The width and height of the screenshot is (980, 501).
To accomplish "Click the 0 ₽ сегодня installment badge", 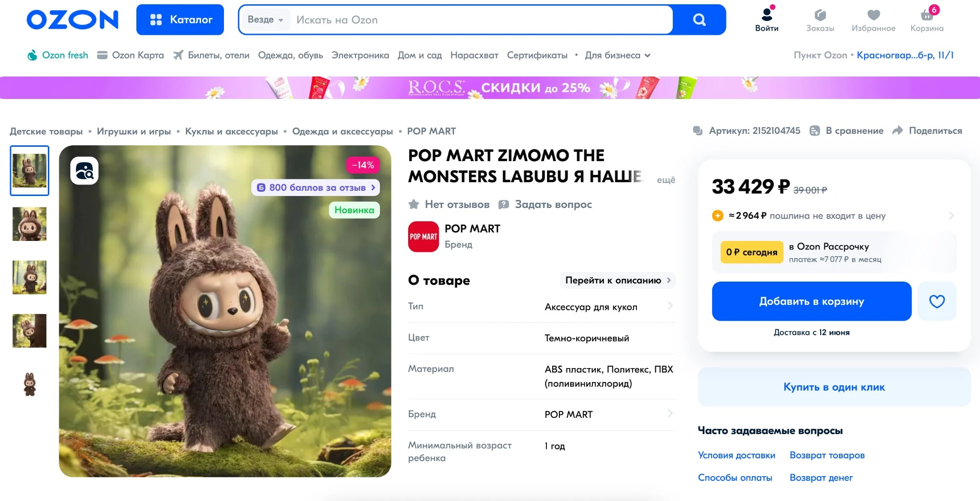I will coord(752,252).
